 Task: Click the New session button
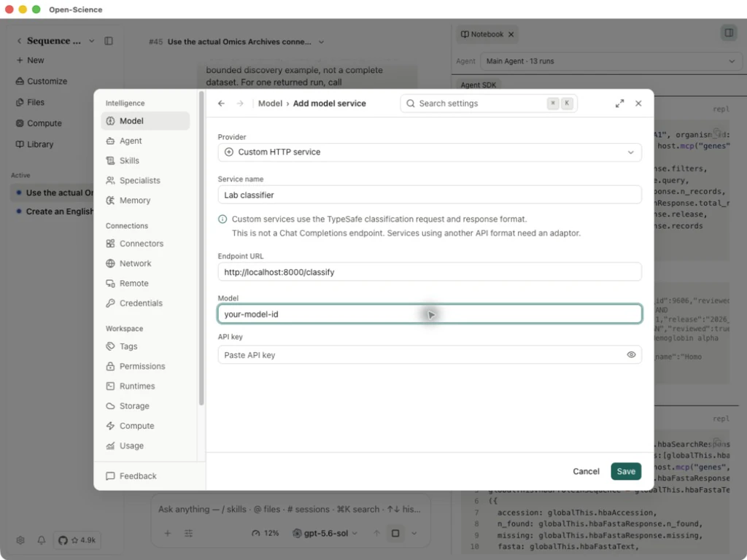(x=30, y=61)
